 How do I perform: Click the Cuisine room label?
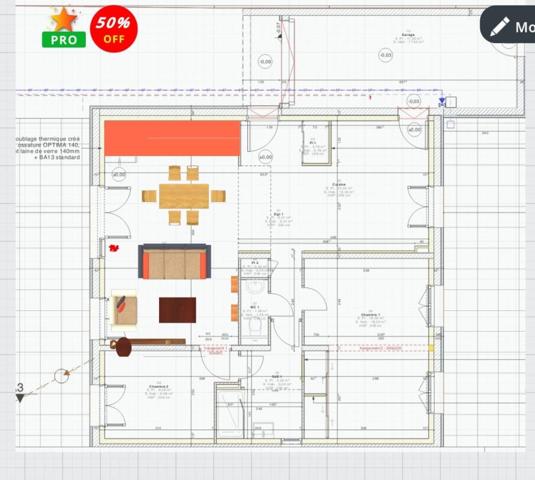(x=339, y=185)
